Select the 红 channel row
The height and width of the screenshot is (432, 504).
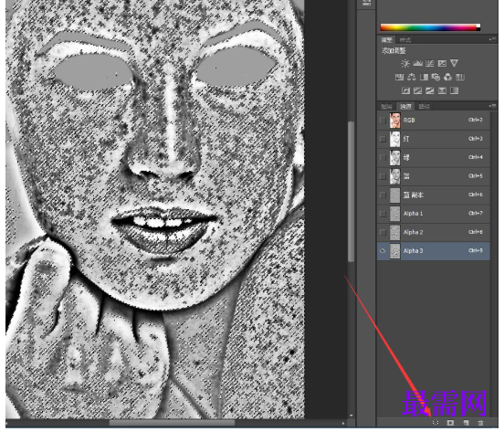(434, 139)
